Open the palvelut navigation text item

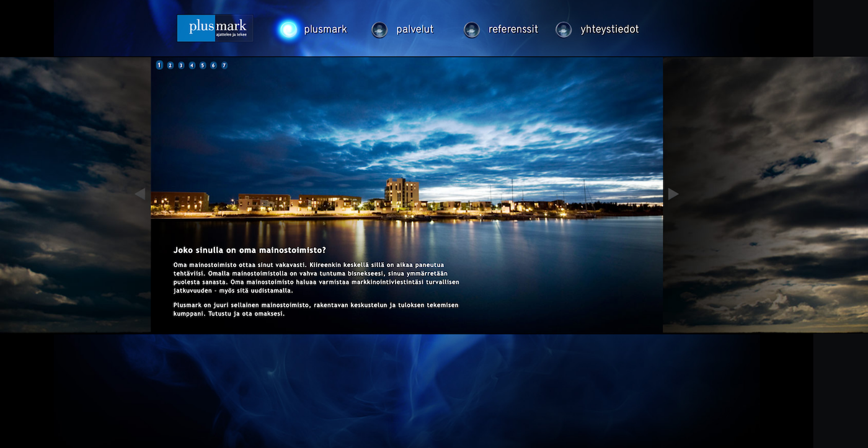point(415,30)
